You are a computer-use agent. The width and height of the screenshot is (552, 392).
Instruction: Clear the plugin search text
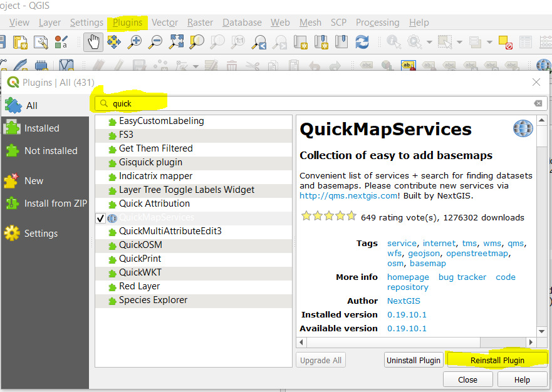538,103
